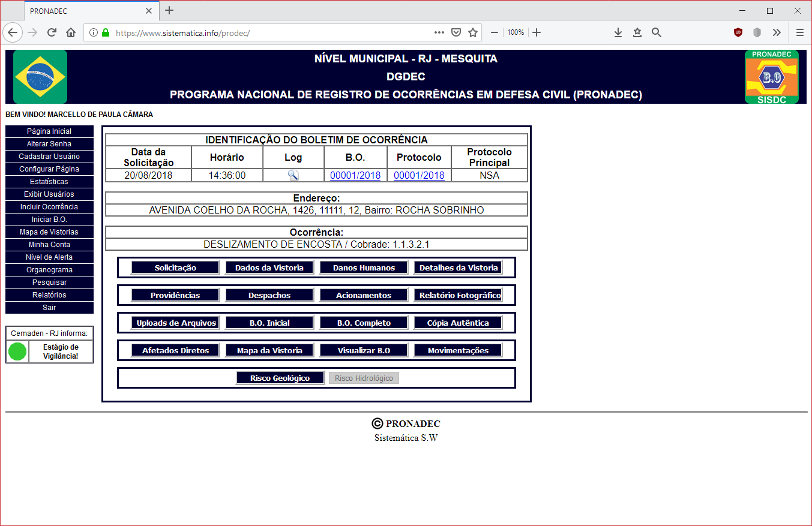Viewport: 812px width, 526px height.
Task: Log out with Sair menu item
Action: pyautogui.click(x=49, y=308)
